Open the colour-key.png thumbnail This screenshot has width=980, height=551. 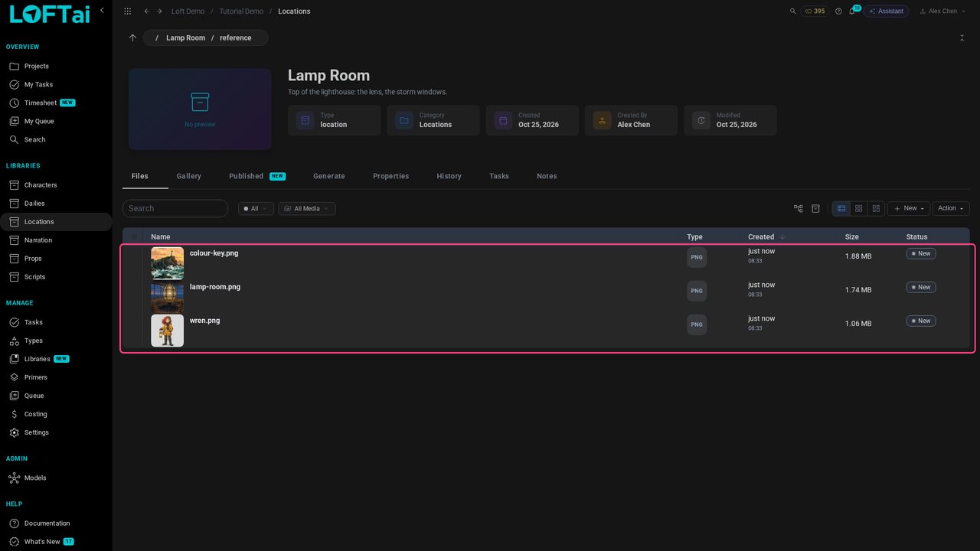pos(167,262)
